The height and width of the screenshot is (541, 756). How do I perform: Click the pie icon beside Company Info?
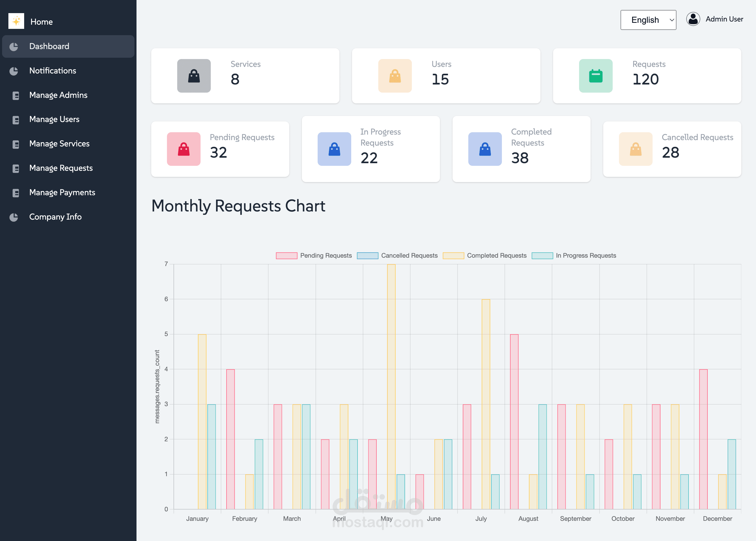click(x=14, y=217)
